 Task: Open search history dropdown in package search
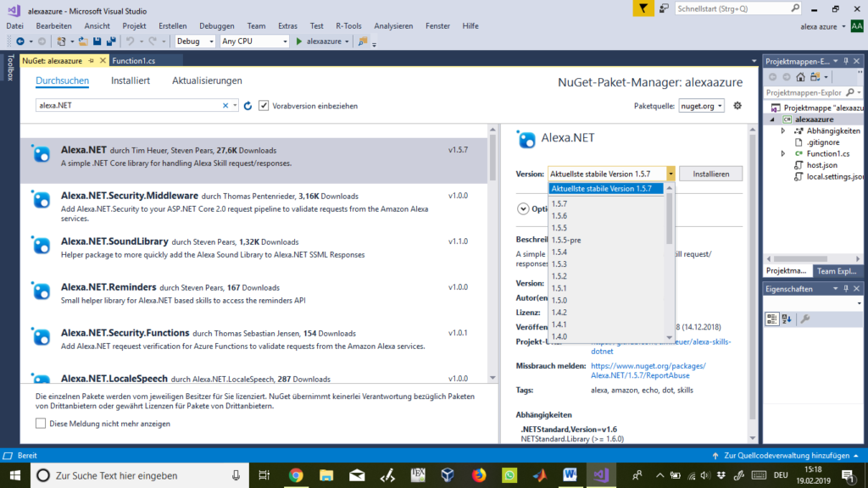235,106
